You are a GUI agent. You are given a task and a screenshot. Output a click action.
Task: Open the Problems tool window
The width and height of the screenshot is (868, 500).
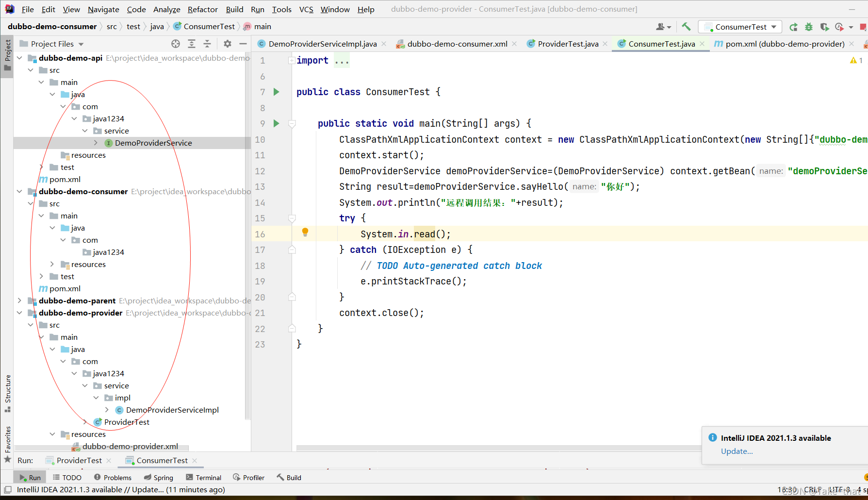pyautogui.click(x=113, y=478)
